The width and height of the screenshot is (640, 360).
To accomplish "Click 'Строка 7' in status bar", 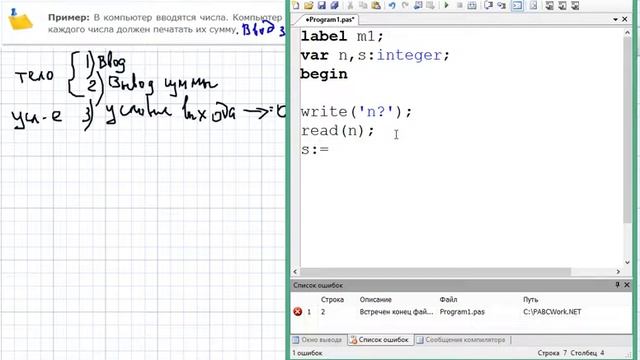I will (x=552, y=353).
